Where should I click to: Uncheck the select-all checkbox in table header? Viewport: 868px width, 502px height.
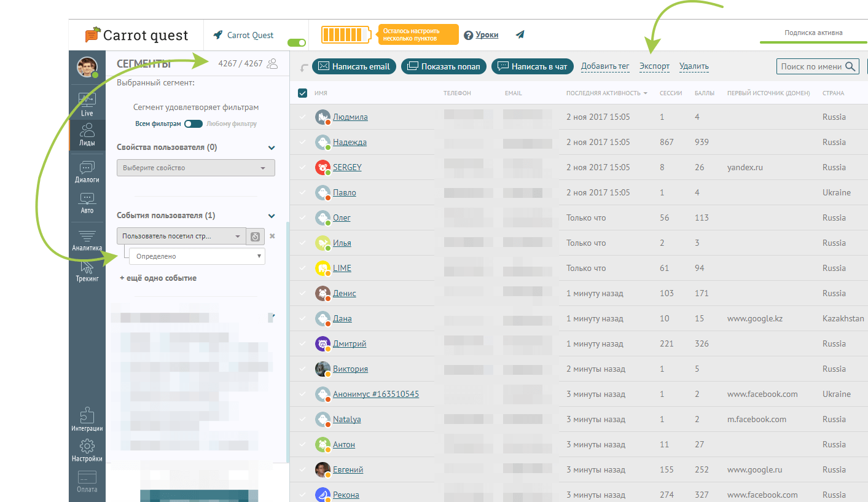click(x=302, y=93)
